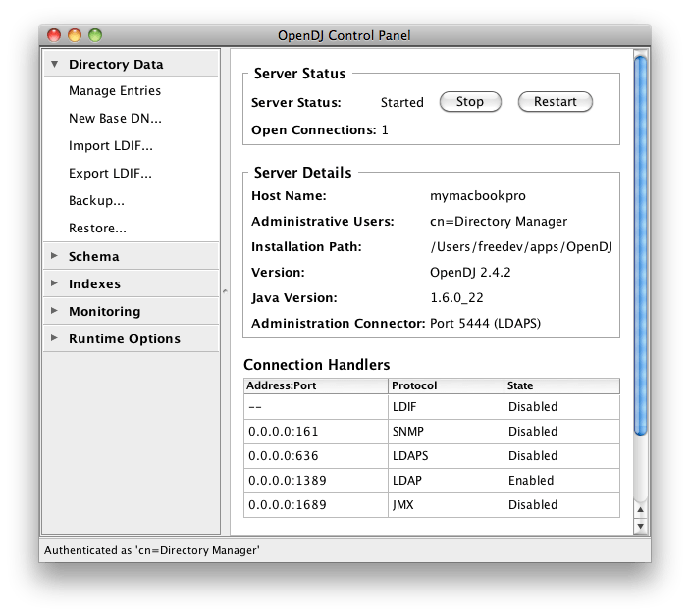Click the scrollbar up arrow
This screenshot has width=690, height=616.
pyautogui.click(x=641, y=510)
